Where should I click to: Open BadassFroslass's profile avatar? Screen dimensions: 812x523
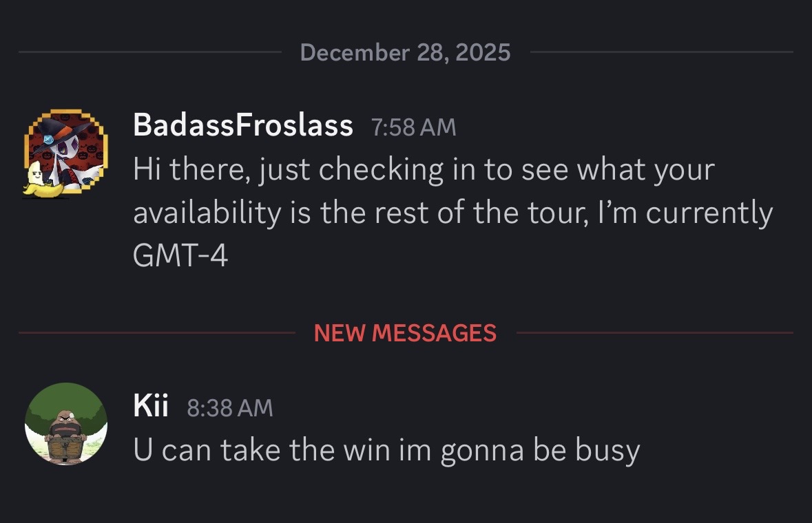pyautogui.click(x=67, y=153)
